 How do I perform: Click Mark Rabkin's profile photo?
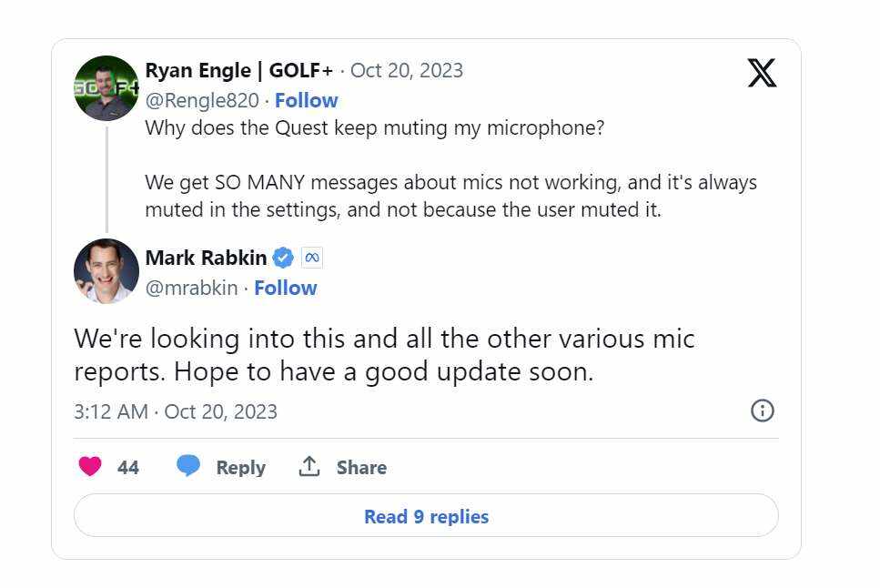point(106,271)
